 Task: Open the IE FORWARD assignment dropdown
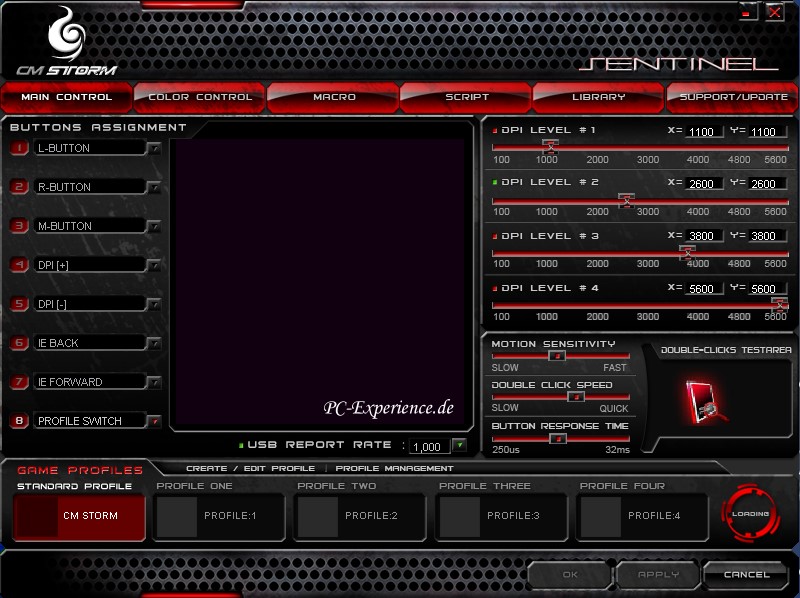click(x=154, y=382)
